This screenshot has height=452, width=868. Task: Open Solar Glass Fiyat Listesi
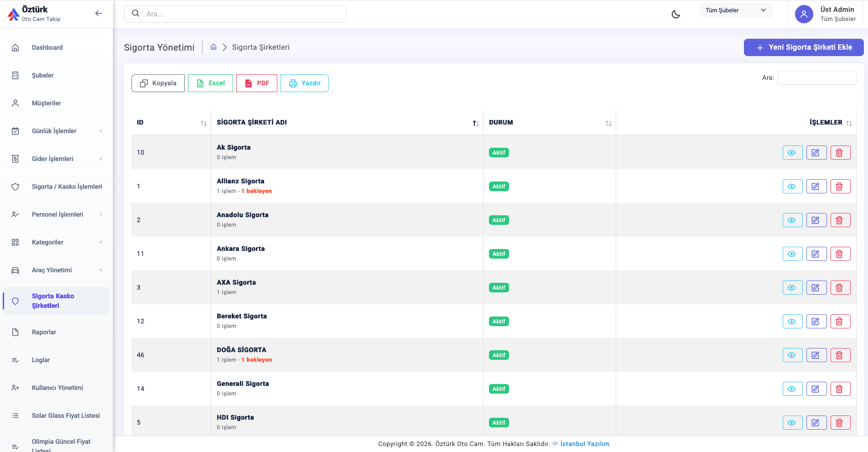[56, 416]
